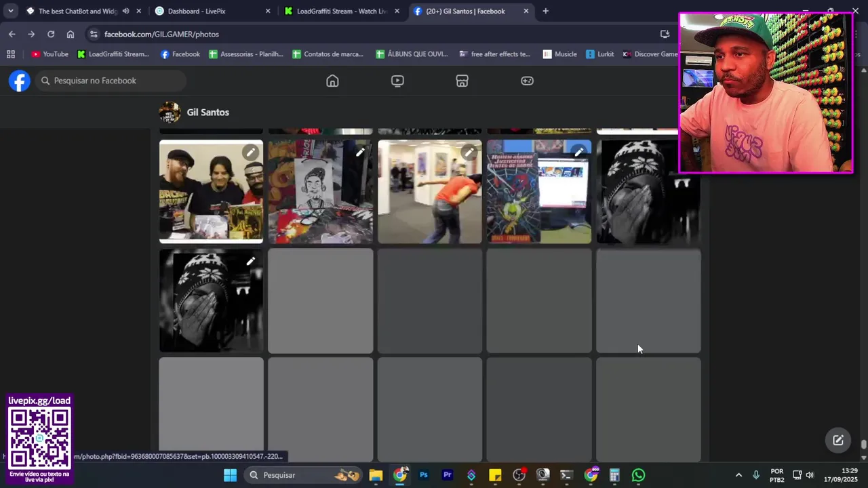Click the Facebook logo

[20, 81]
